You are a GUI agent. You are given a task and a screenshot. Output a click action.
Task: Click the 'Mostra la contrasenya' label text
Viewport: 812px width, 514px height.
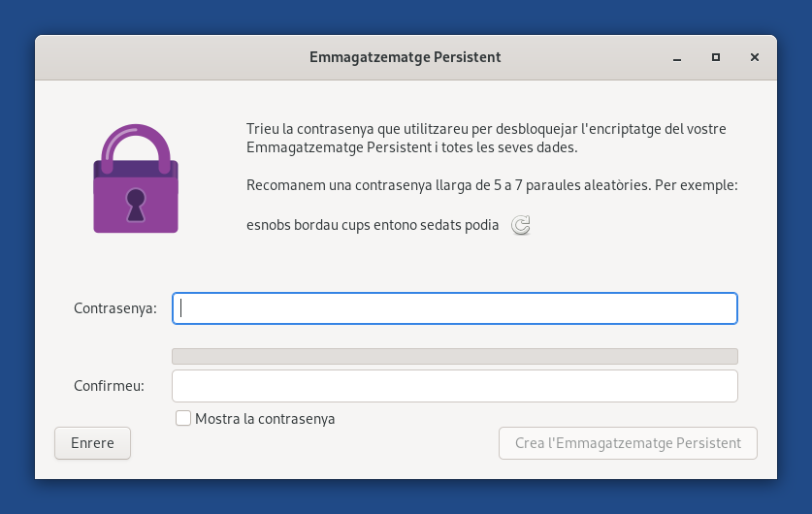point(265,419)
